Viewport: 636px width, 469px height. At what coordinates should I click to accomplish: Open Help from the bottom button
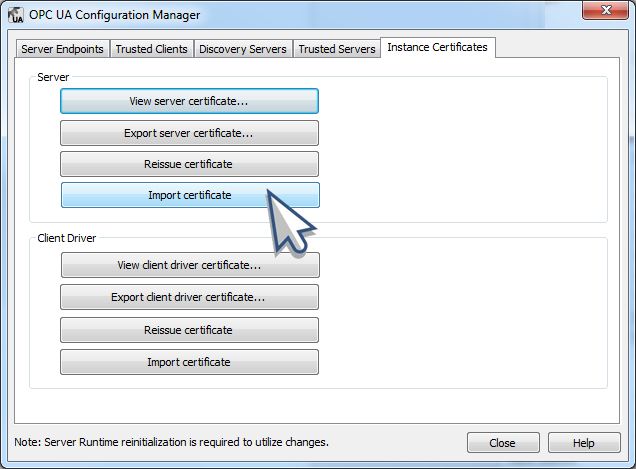584,443
